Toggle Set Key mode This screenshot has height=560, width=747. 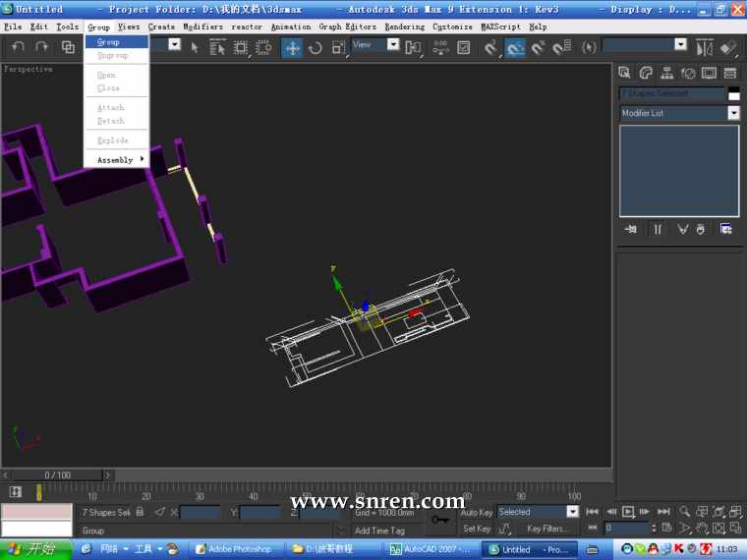[477, 529]
